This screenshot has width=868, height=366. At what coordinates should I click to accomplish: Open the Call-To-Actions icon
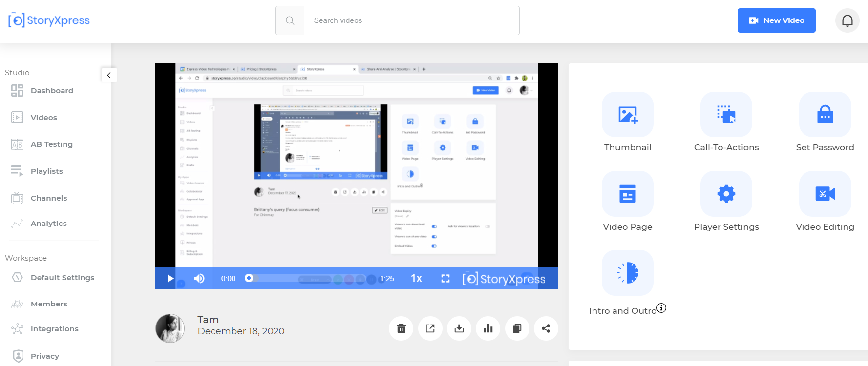point(726,115)
